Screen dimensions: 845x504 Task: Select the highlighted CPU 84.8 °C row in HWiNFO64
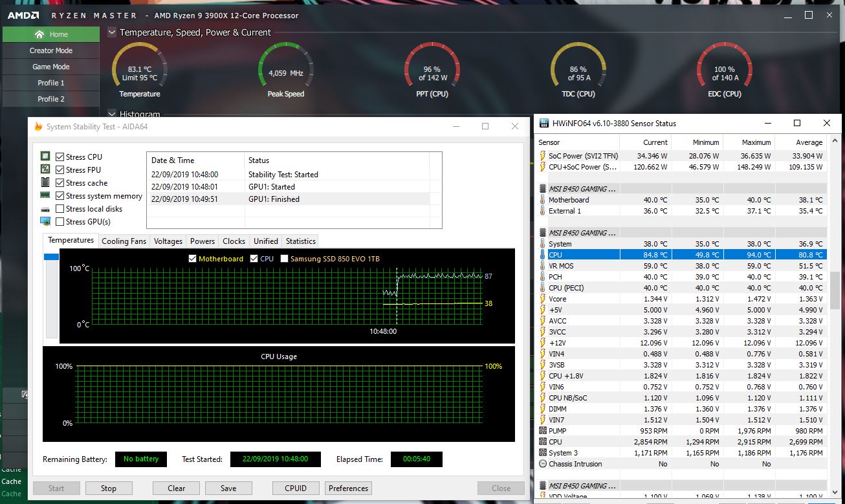pos(682,255)
